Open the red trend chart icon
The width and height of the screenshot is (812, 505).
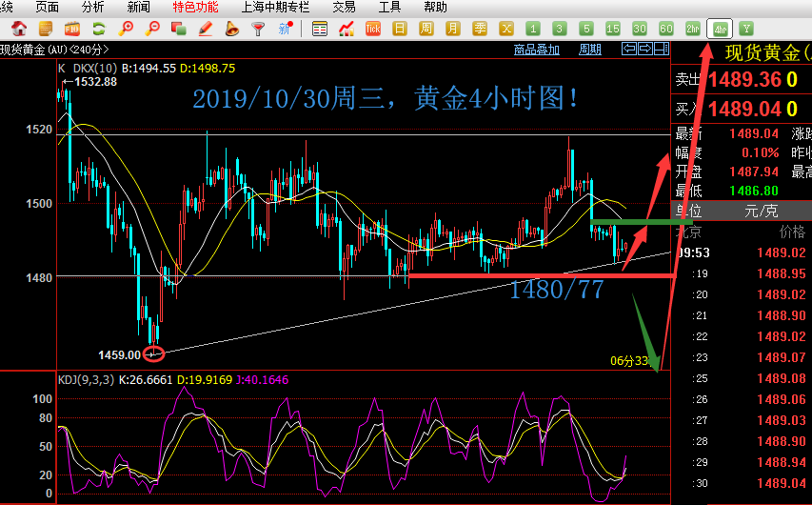346,29
